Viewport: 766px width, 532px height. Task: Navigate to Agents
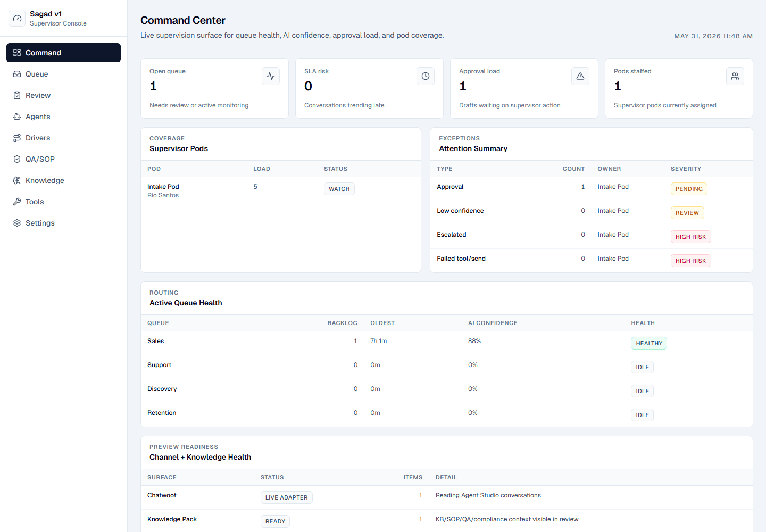pos(63,117)
